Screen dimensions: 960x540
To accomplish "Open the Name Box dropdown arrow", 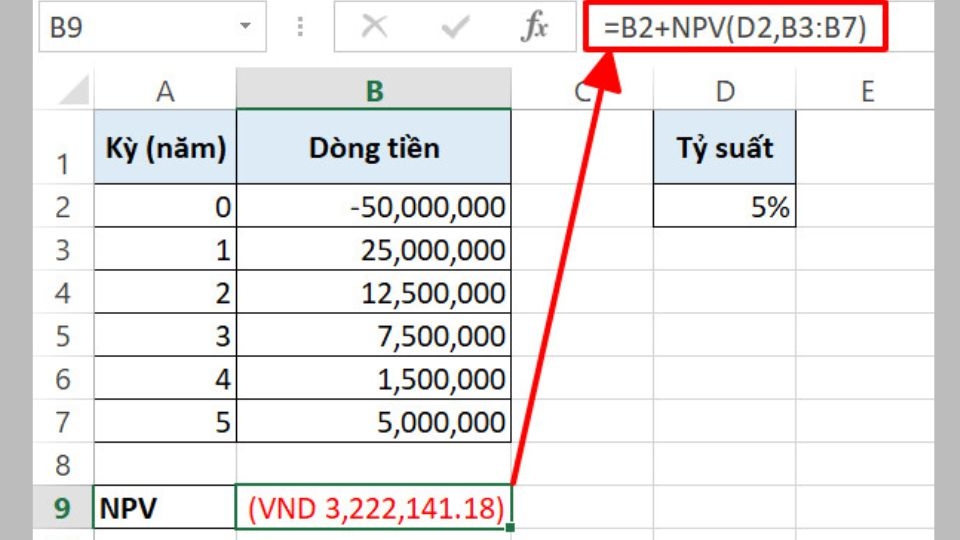I will (246, 26).
